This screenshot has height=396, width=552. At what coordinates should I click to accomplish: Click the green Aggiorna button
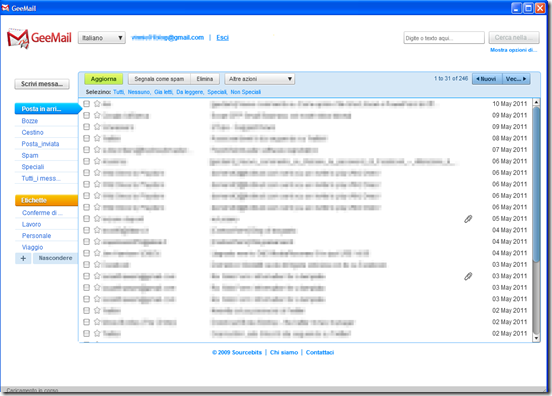[104, 79]
